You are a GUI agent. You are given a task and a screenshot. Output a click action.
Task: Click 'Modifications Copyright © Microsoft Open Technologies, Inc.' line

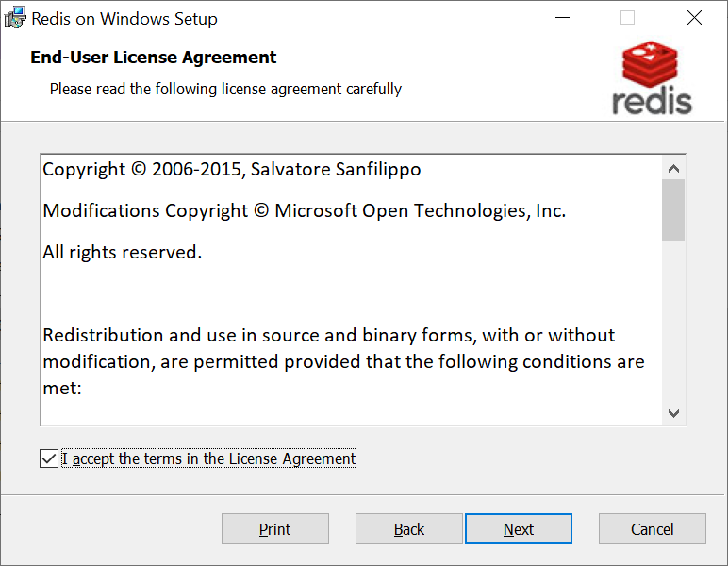pyautogui.click(x=305, y=210)
